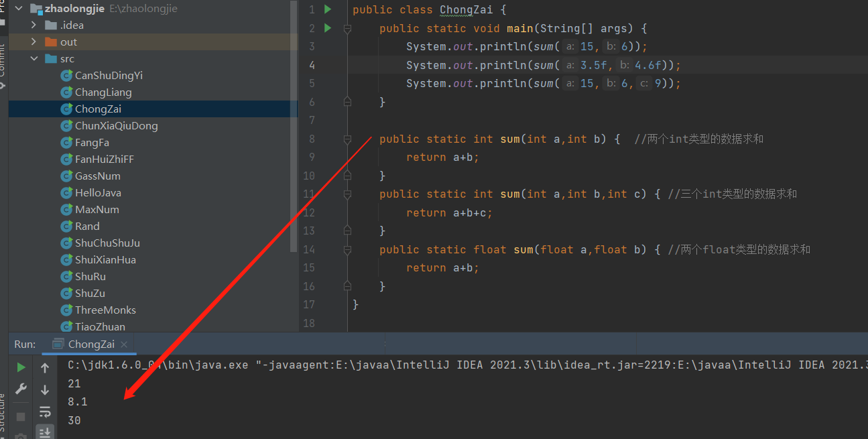Image resolution: width=868 pixels, height=439 pixels.
Task: Click the comment '//两个float类型的数据求和'
Action: tap(739, 250)
